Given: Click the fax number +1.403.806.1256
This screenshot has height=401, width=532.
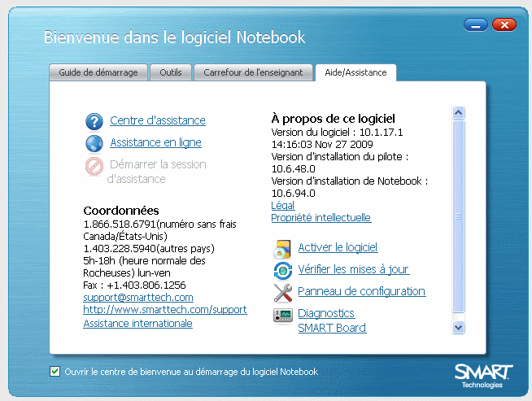Looking at the screenshot, I should click(x=146, y=285).
